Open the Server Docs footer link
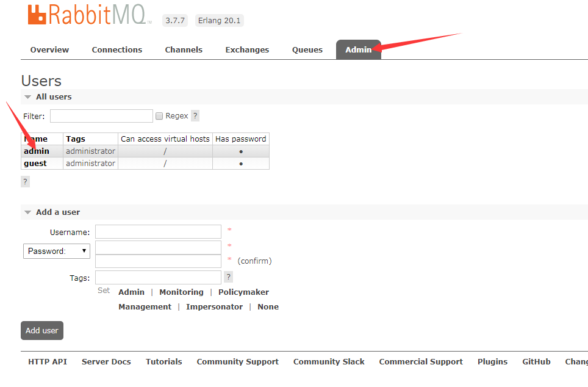Screen dimensions: 588x387 (107, 361)
